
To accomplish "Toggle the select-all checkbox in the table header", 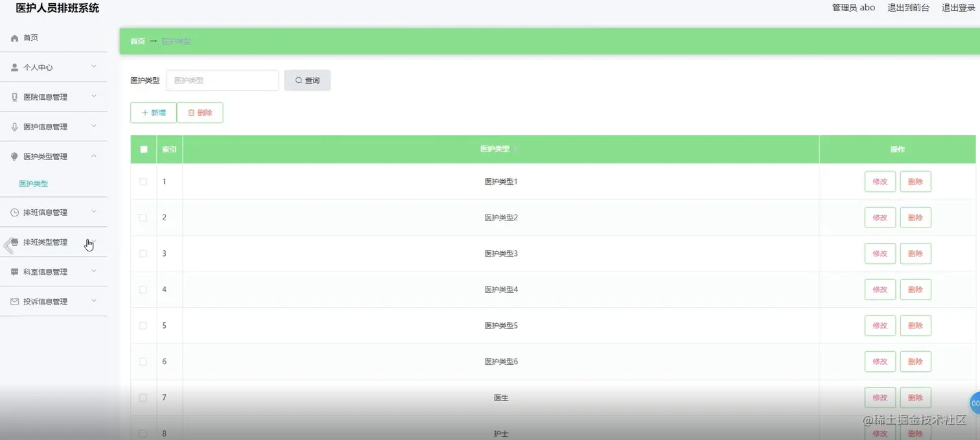I will coord(144,149).
